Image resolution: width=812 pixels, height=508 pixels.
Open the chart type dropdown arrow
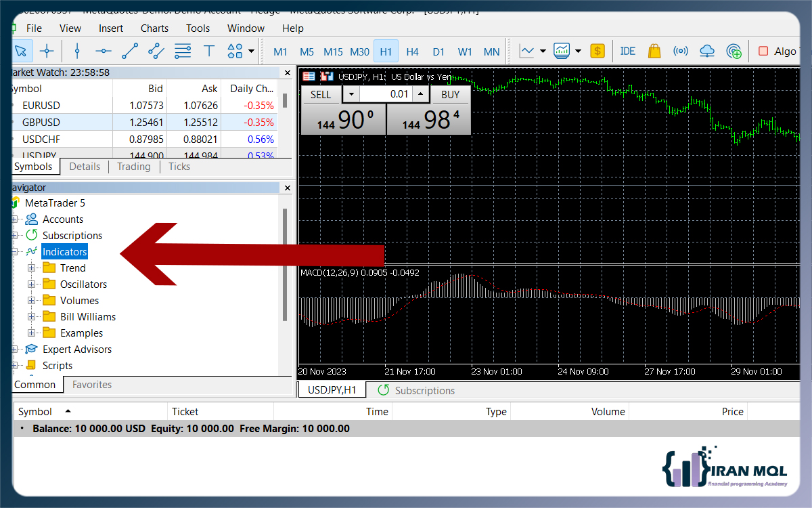(543, 51)
